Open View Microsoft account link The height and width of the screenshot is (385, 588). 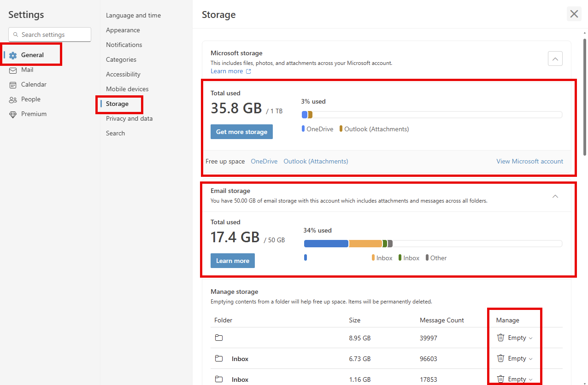tap(529, 161)
